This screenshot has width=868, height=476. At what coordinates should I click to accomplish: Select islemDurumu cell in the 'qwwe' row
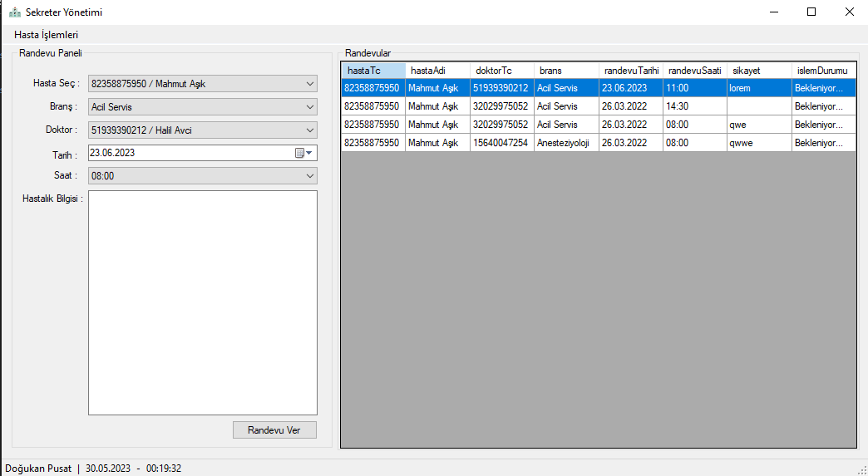click(x=824, y=143)
